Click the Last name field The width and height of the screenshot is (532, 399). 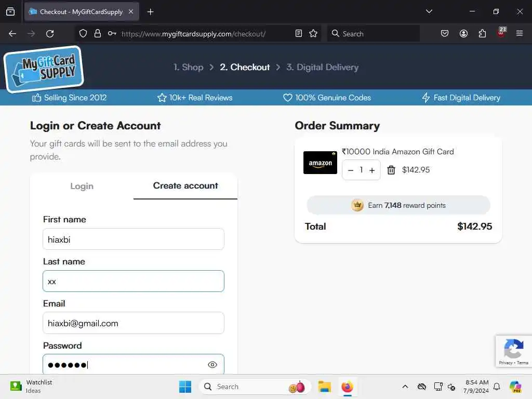point(134,281)
